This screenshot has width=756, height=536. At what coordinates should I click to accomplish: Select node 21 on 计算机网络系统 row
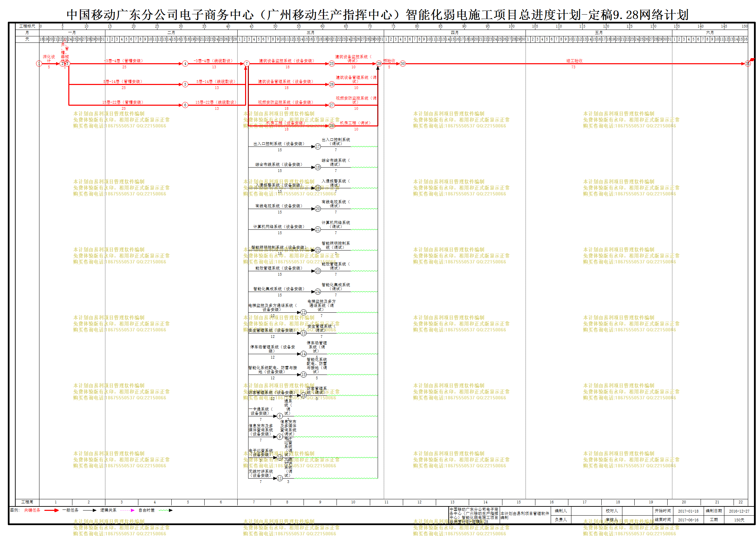coord(318,229)
